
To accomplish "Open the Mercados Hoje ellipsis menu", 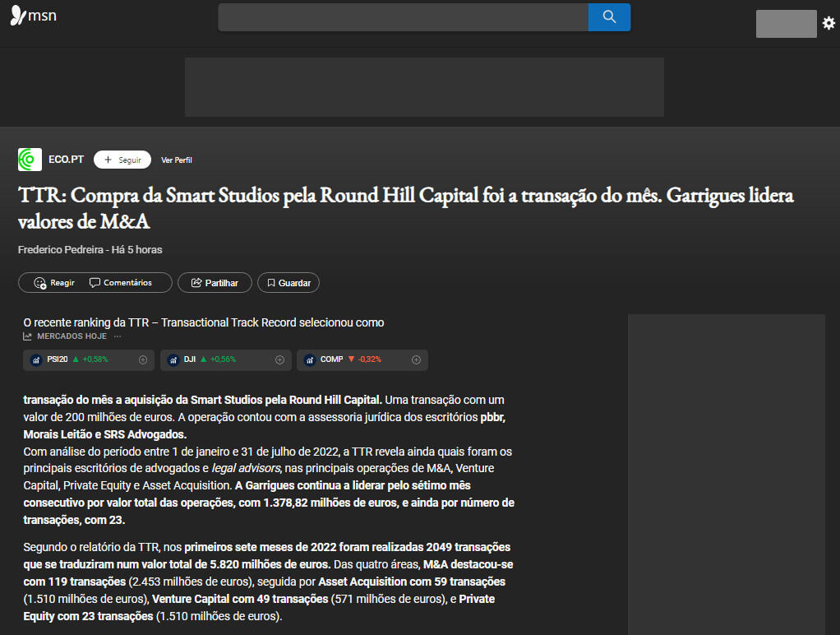I will pyautogui.click(x=118, y=336).
